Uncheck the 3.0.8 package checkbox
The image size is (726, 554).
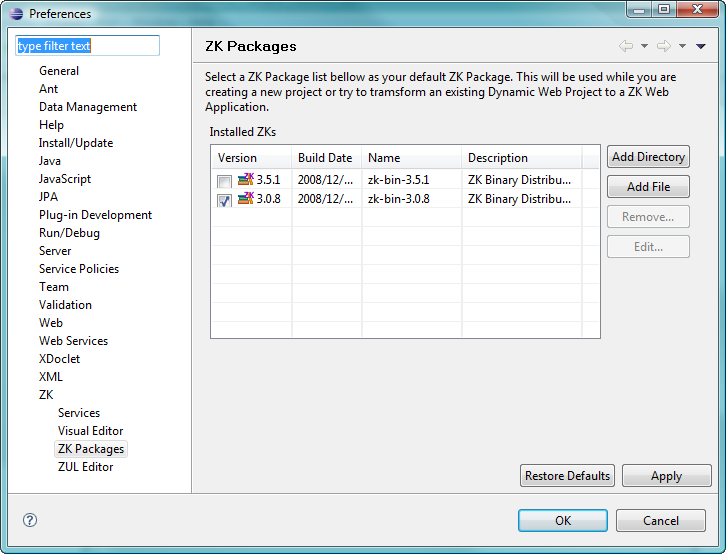[225, 200]
